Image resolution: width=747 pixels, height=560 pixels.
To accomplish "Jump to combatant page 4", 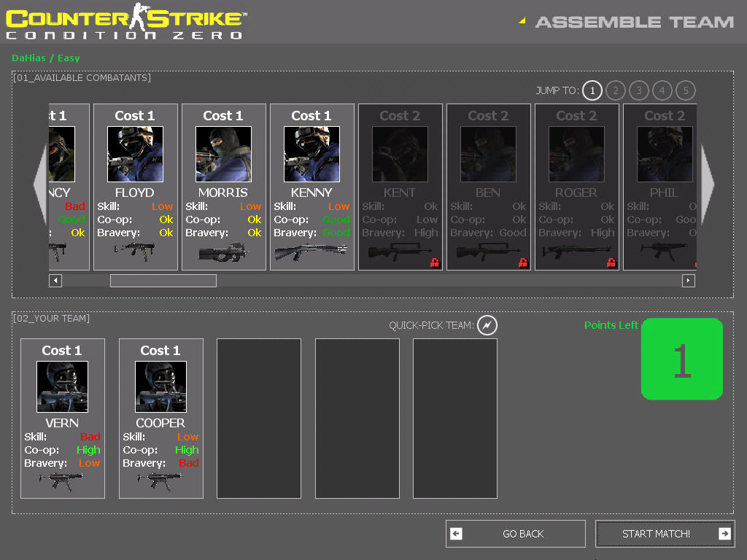I will point(662,90).
